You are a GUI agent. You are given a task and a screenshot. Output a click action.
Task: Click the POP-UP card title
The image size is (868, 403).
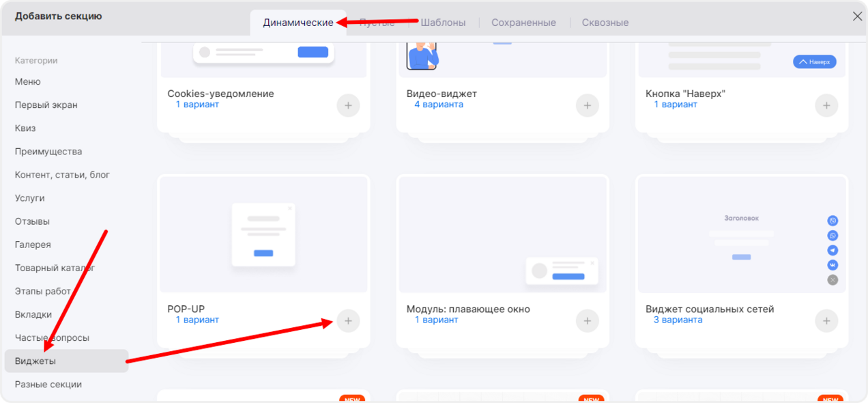click(186, 309)
